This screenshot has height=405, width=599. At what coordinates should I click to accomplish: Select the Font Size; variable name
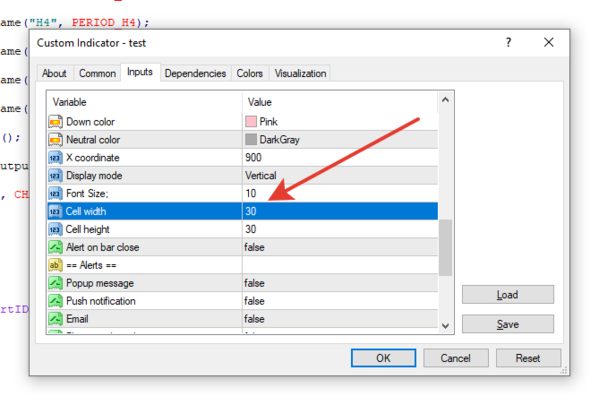pos(87,193)
